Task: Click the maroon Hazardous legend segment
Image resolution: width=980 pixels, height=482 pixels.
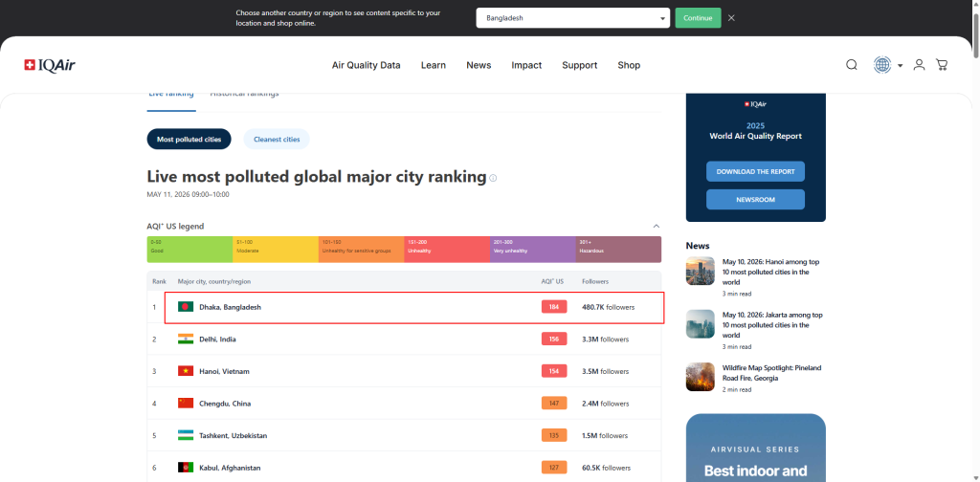Action: (x=618, y=249)
